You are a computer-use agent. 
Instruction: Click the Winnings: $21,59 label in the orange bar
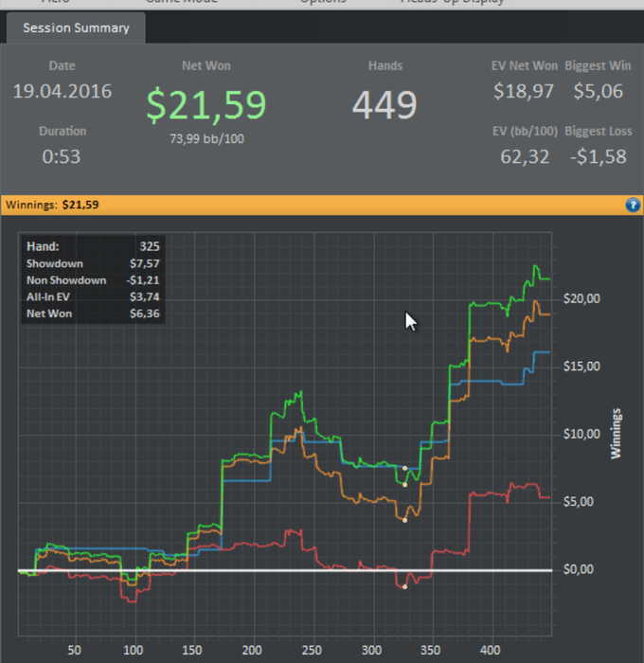pyautogui.click(x=52, y=205)
